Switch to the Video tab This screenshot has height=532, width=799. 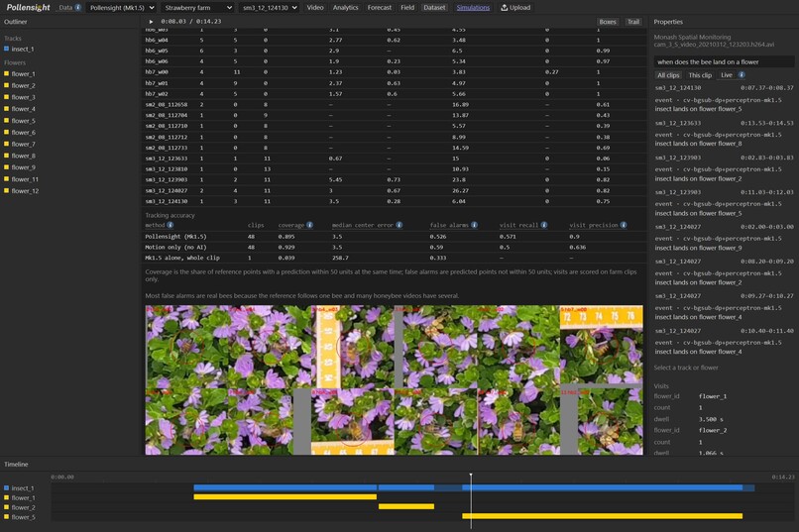(x=315, y=8)
